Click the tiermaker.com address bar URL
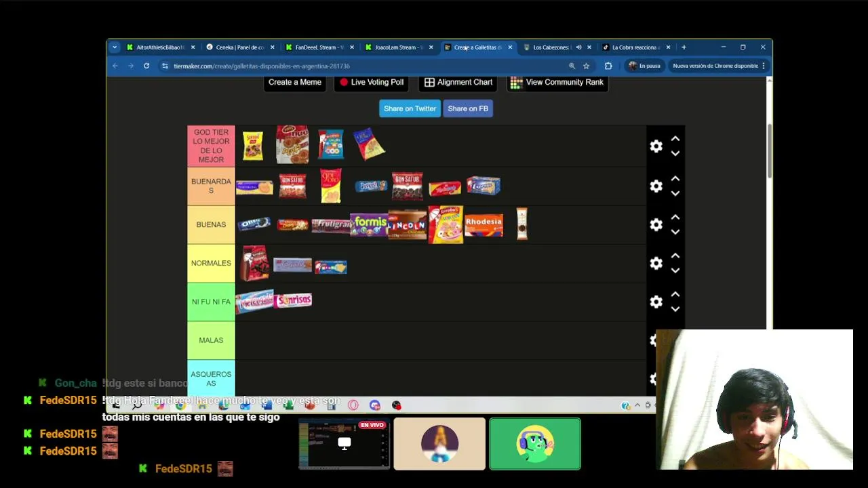Image resolution: width=868 pixels, height=488 pixels. point(262,66)
